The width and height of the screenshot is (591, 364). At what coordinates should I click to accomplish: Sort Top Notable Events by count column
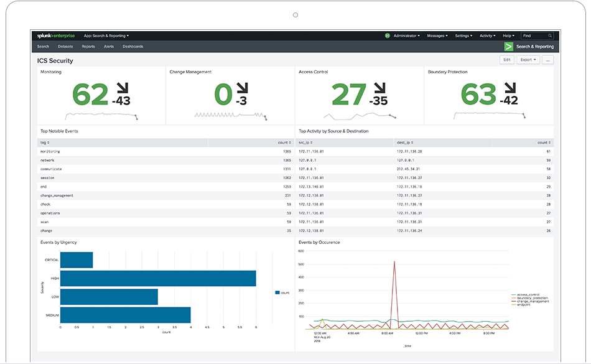pos(284,143)
